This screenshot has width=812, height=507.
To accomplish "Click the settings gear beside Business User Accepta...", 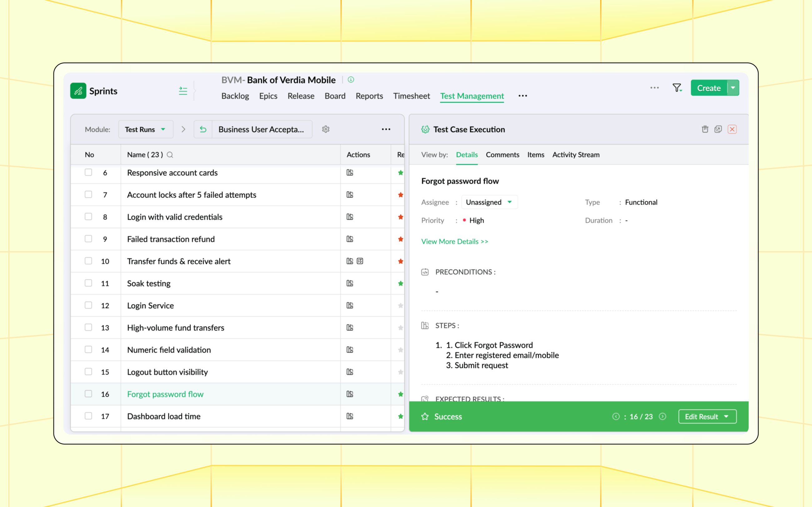I will coord(326,129).
